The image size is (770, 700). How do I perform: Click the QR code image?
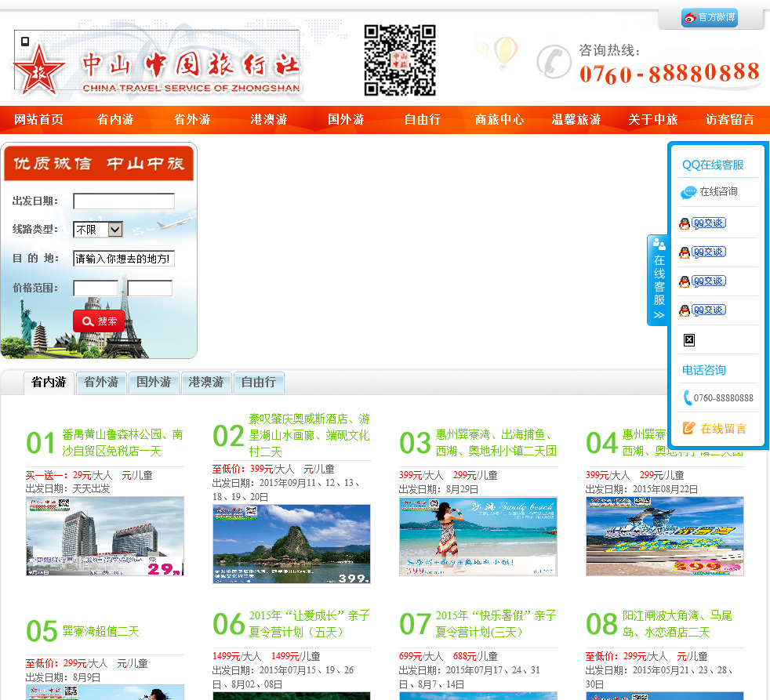pos(400,60)
